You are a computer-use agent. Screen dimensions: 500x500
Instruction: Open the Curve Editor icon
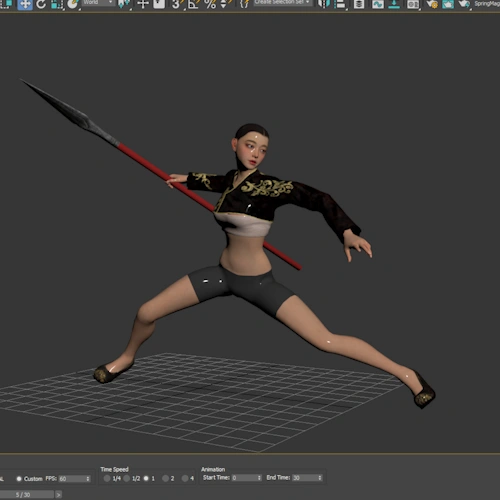378,4
